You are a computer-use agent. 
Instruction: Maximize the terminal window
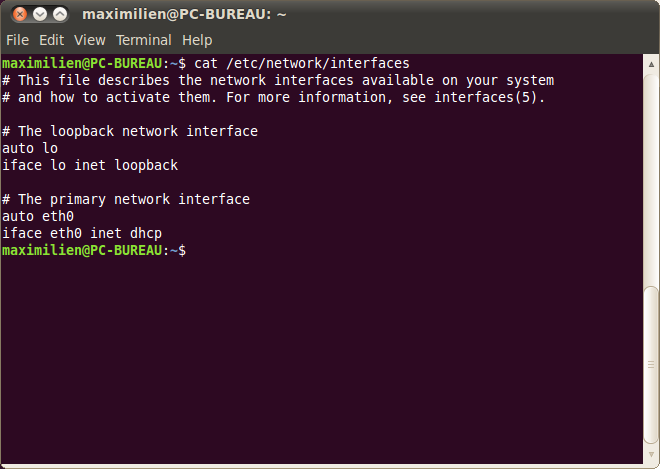[60, 14]
